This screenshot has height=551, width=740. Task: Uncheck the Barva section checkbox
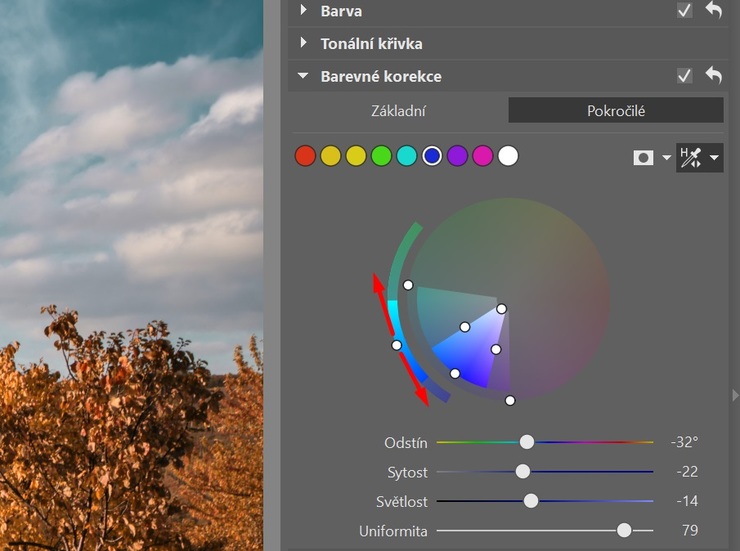pos(684,10)
